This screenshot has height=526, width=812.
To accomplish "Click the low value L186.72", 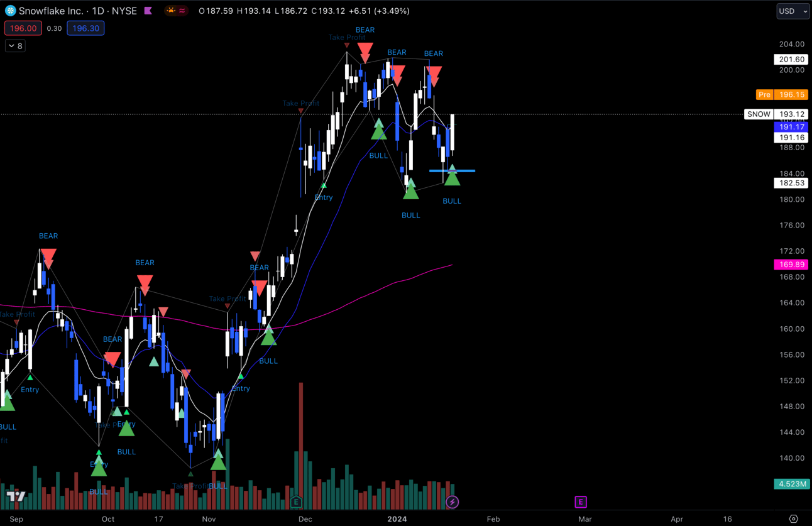I will [x=290, y=11].
